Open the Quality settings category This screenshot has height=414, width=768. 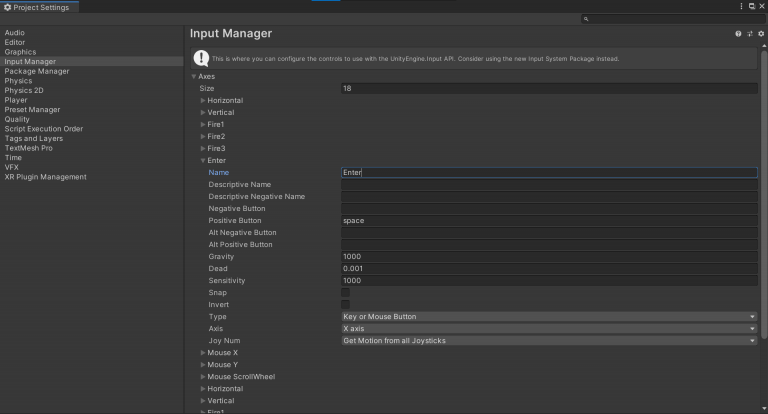pos(17,120)
